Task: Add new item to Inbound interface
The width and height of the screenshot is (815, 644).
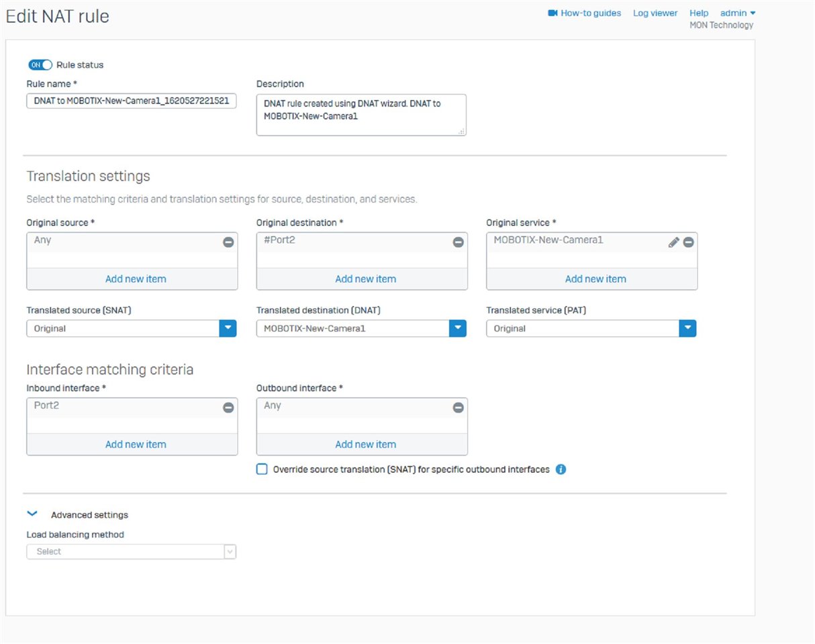Action: (136, 444)
